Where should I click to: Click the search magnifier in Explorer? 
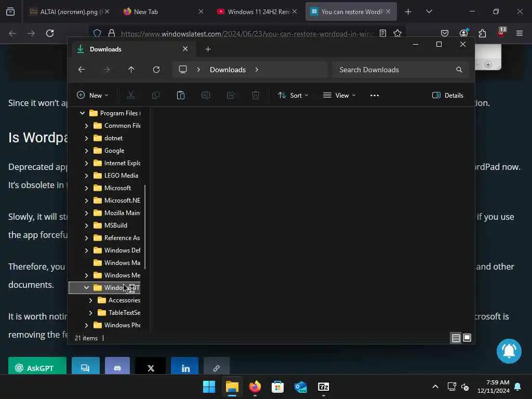pos(459,70)
